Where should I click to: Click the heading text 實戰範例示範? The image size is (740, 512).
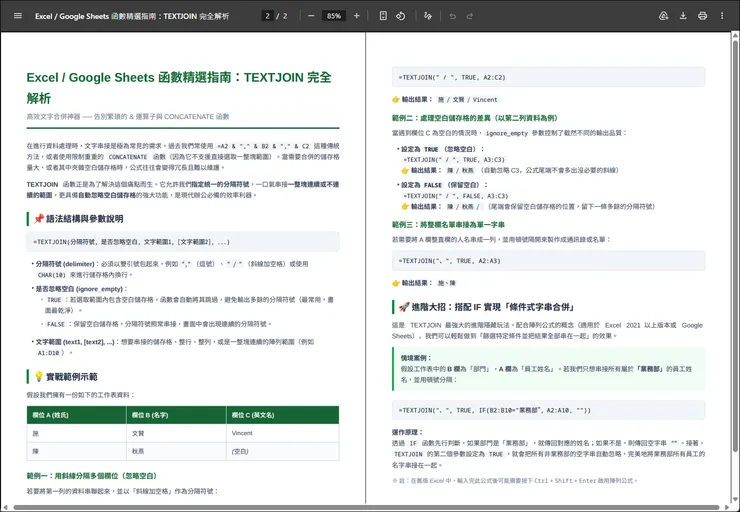tap(72, 377)
